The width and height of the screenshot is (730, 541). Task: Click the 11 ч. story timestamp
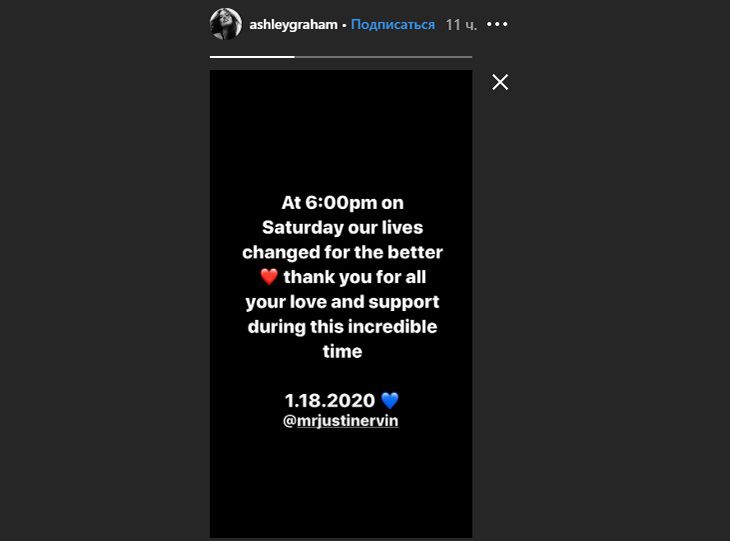pyautogui.click(x=461, y=24)
